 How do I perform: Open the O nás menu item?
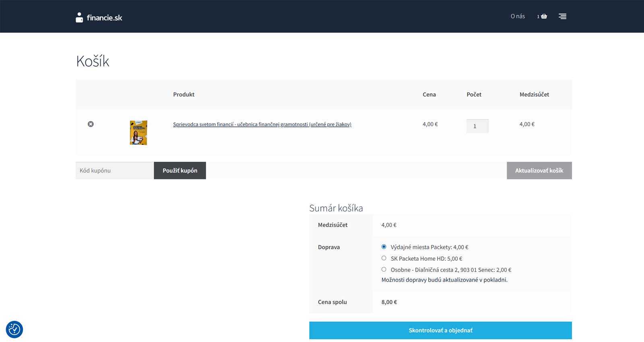pos(518,16)
